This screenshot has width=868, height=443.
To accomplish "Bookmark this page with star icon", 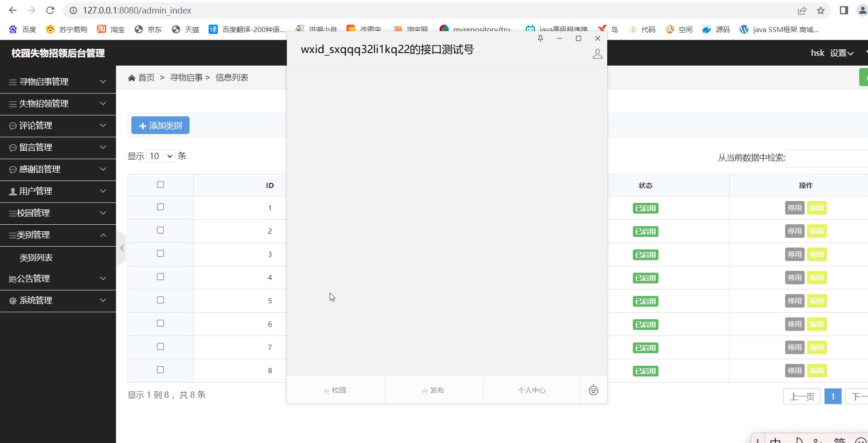I will [x=821, y=10].
